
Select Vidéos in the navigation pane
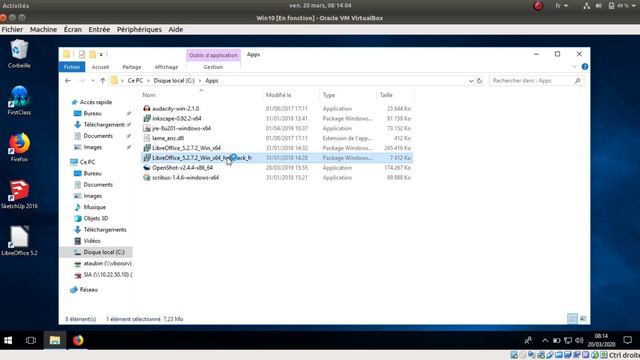[x=92, y=241]
